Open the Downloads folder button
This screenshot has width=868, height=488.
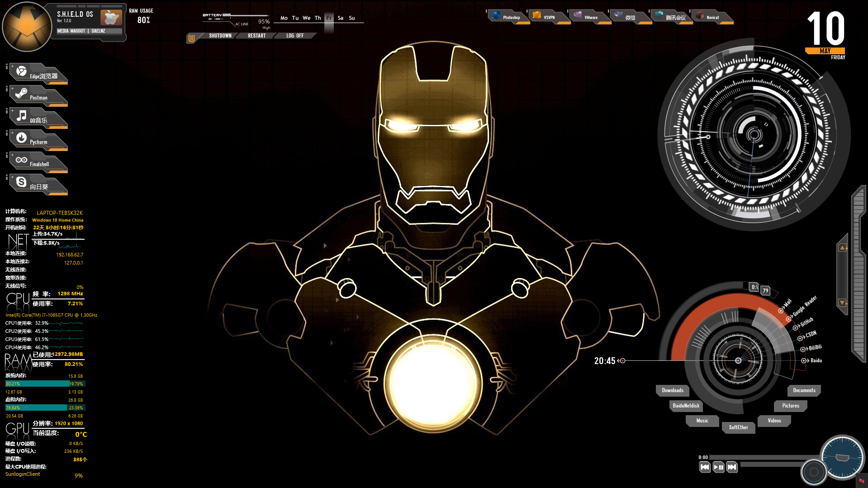(673, 390)
